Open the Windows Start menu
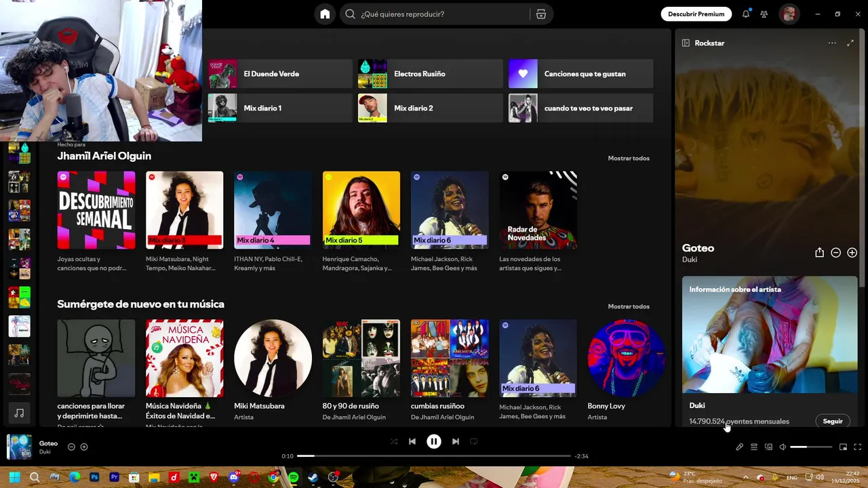 14,477
